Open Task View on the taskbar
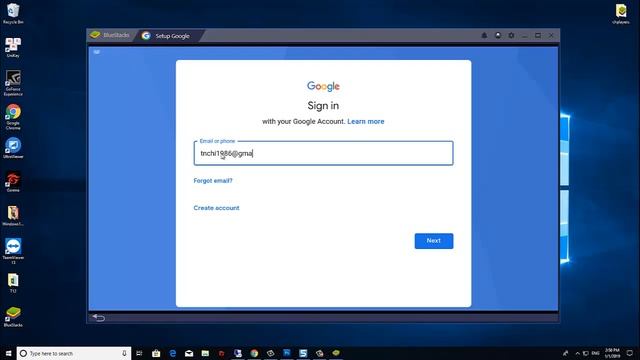 pyautogui.click(x=139, y=353)
